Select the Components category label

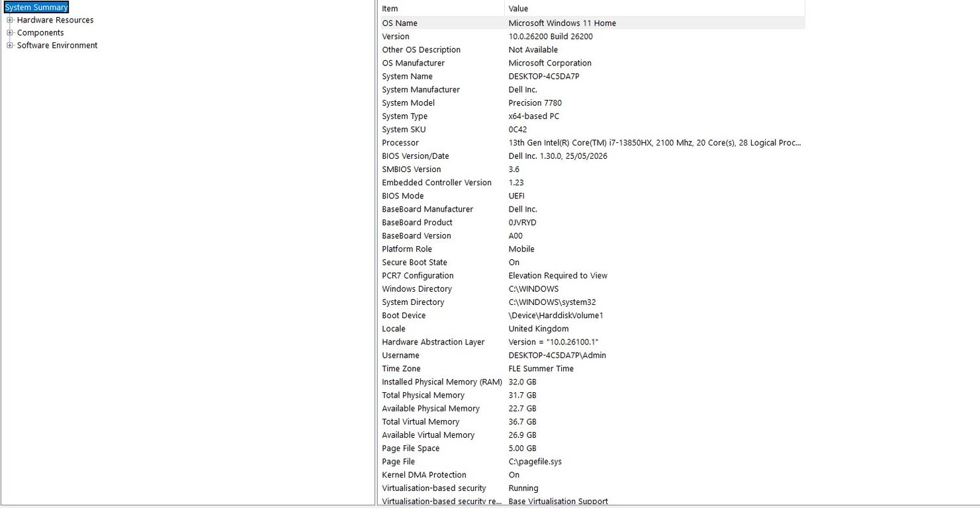pos(40,32)
